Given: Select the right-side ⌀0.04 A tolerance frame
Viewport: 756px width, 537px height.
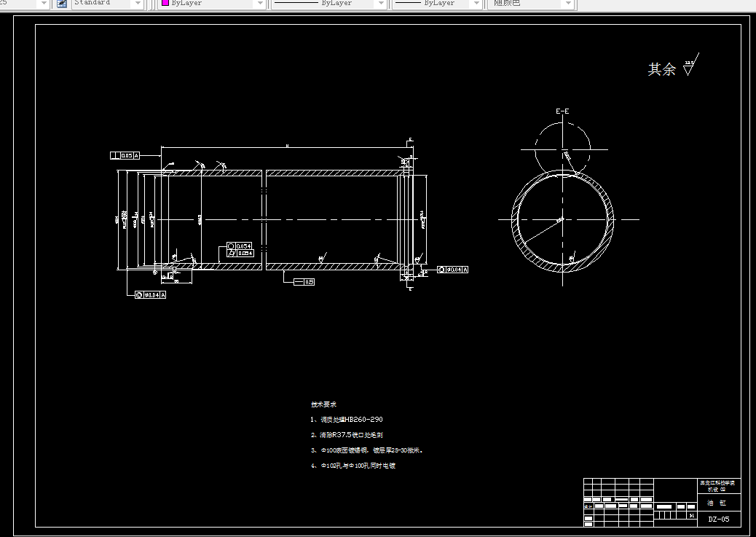Looking at the screenshot, I should (x=453, y=270).
